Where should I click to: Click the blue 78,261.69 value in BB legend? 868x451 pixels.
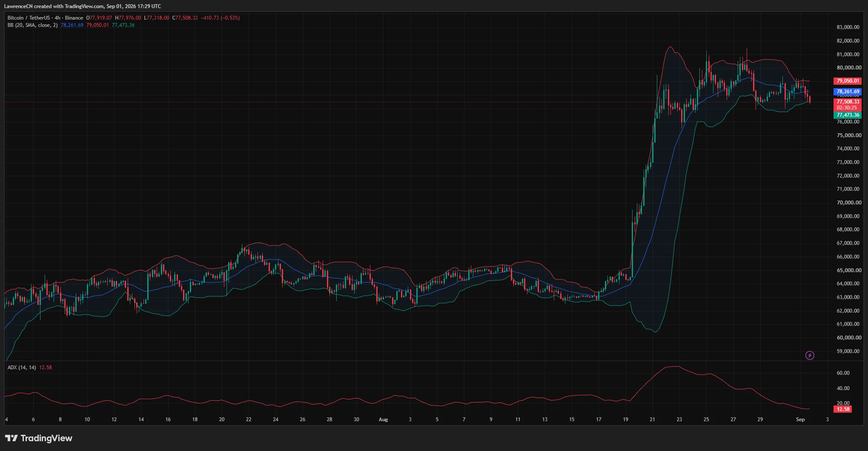click(x=72, y=25)
